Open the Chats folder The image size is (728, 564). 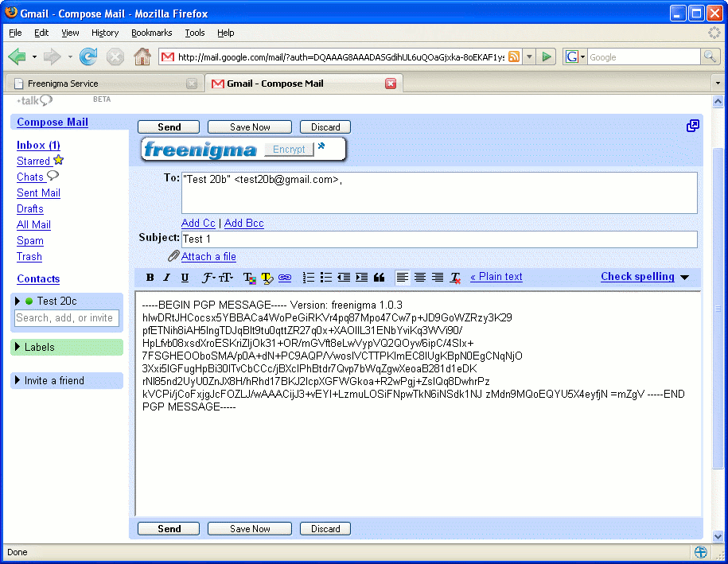click(29, 177)
